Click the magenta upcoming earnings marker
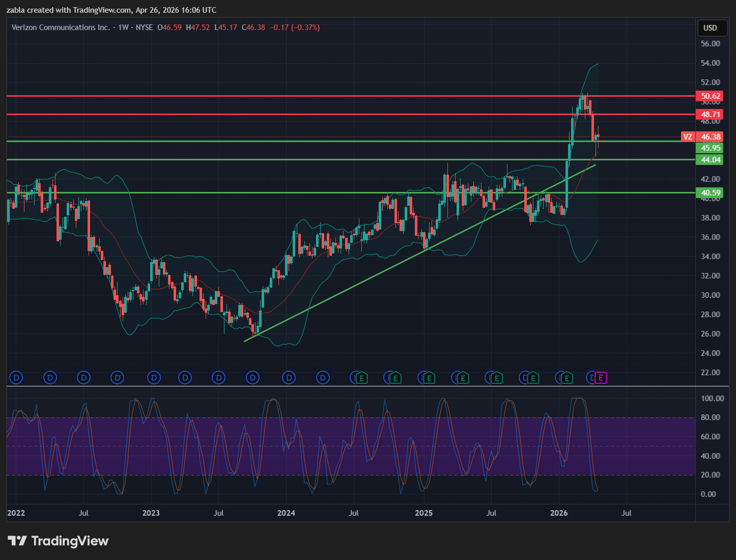This screenshot has height=560, width=736. tap(601, 378)
